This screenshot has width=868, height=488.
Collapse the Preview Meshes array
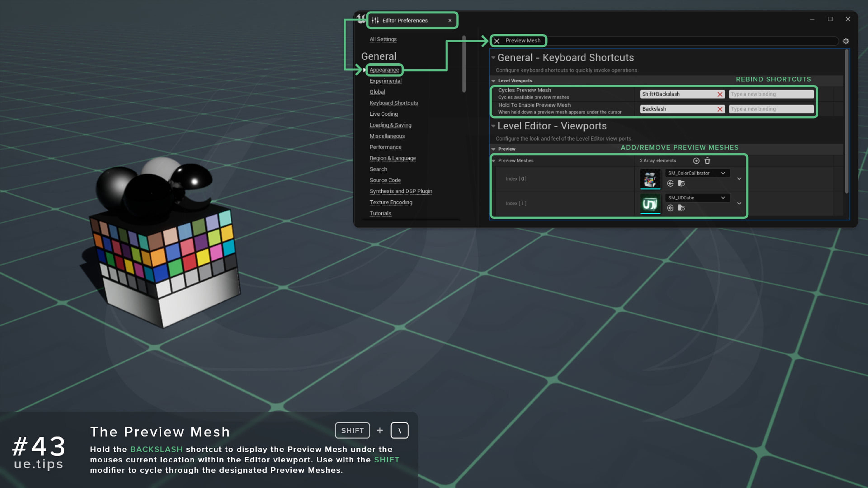point(494,161)
